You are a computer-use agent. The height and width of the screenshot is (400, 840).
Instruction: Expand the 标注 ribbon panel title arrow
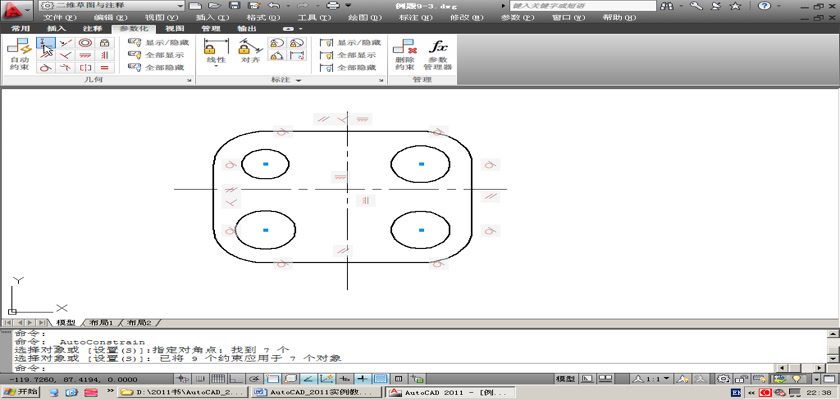(x=298, y=80)
